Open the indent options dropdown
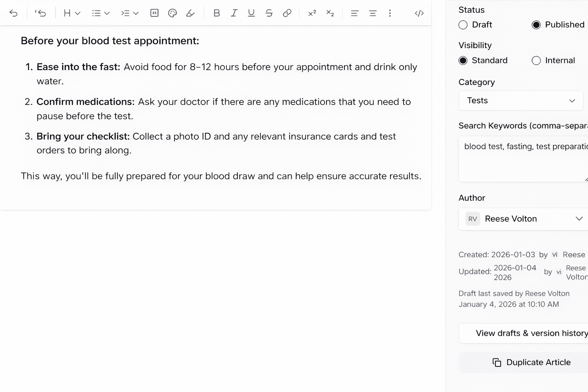 (129, 13)
